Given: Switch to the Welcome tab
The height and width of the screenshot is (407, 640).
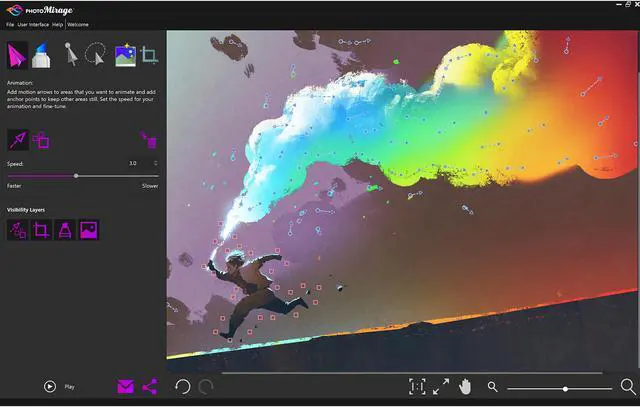Looking at the screenshot, I should pos(78,24).
